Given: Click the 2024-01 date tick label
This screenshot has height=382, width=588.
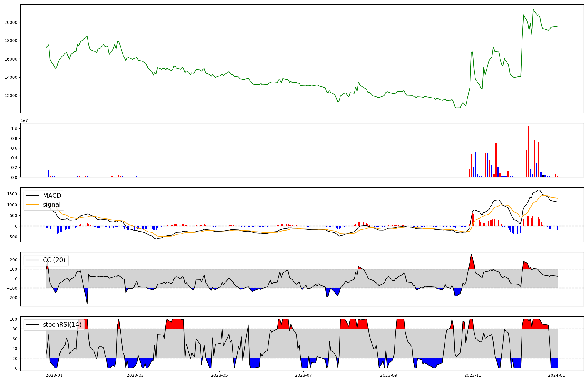Looking at the screenshot, I should (557, 375).
